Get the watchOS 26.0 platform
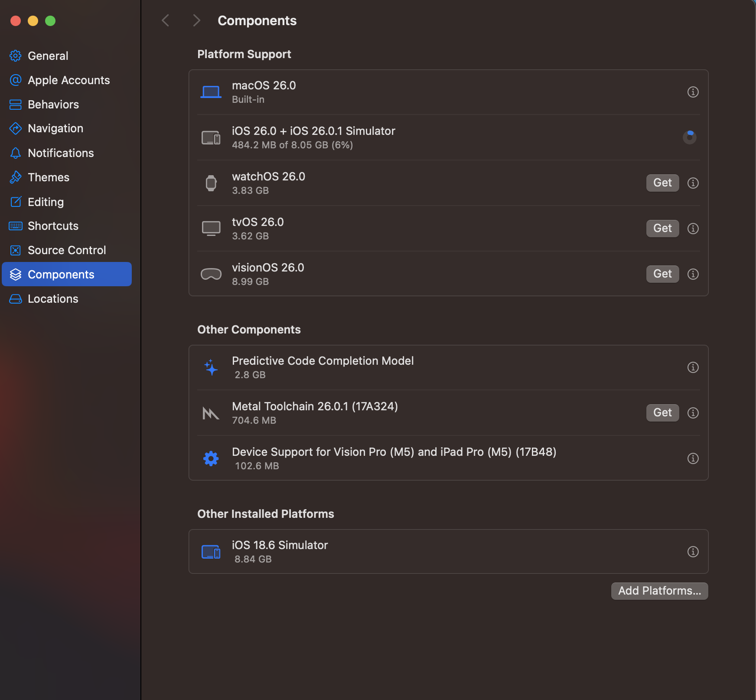The height and width of the screenshot is (700, 756). click(x=662, y=183)
